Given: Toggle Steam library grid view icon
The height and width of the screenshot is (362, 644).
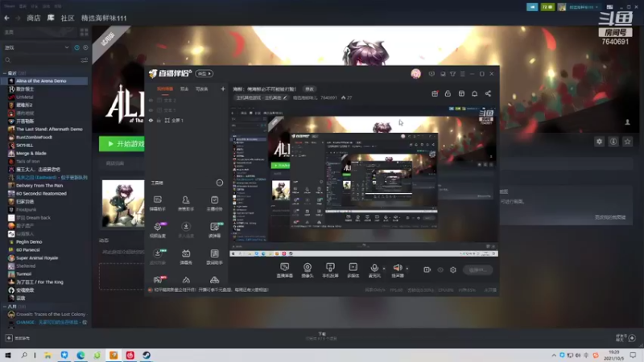Looking at the screenshot, I should (x=85, y=32).
